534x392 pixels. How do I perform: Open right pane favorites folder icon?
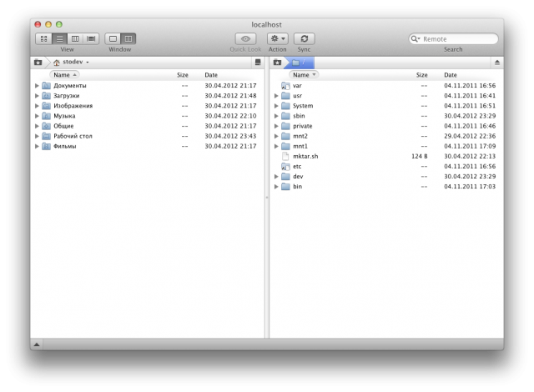[277, 63]
